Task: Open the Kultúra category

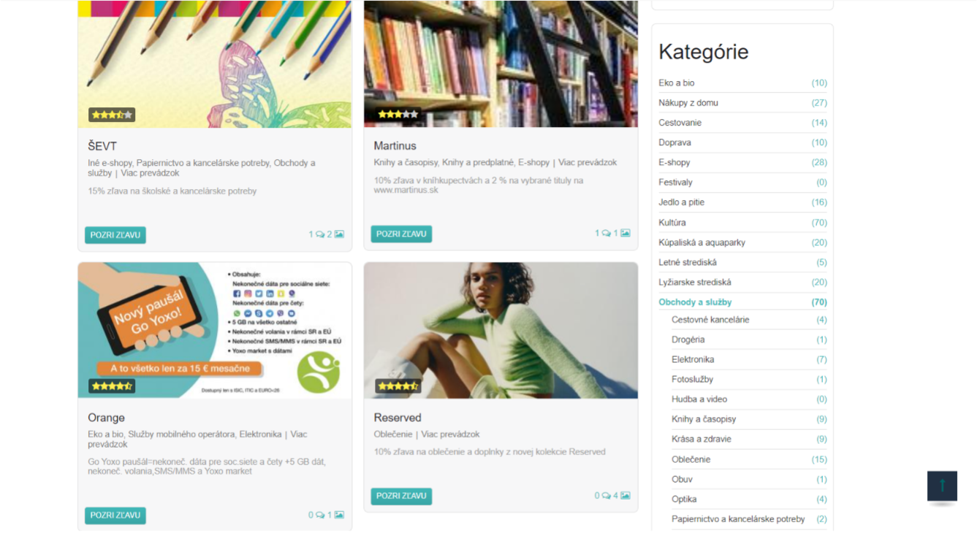Action: click(672, 223)
